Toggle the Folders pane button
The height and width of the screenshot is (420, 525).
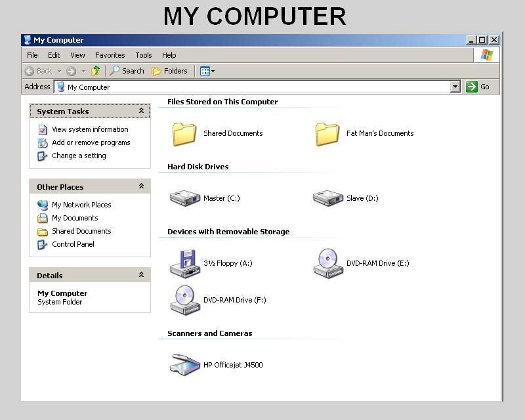(169, 71)
